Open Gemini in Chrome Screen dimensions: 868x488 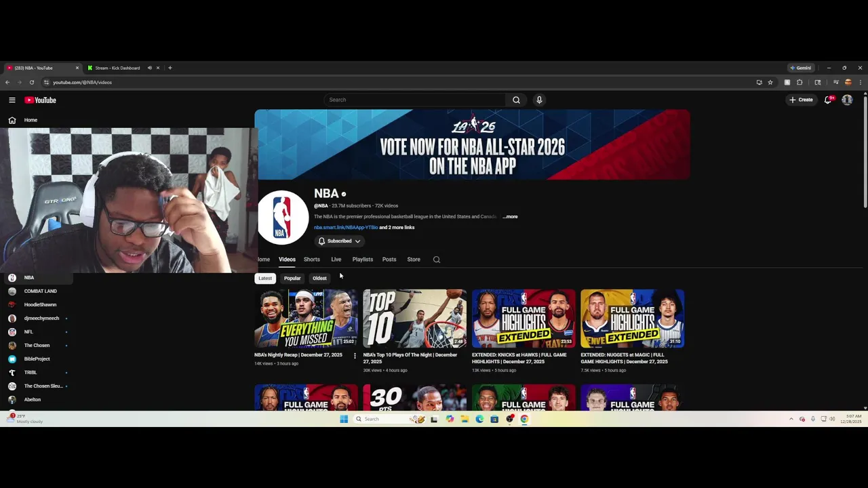pos(801,68)
